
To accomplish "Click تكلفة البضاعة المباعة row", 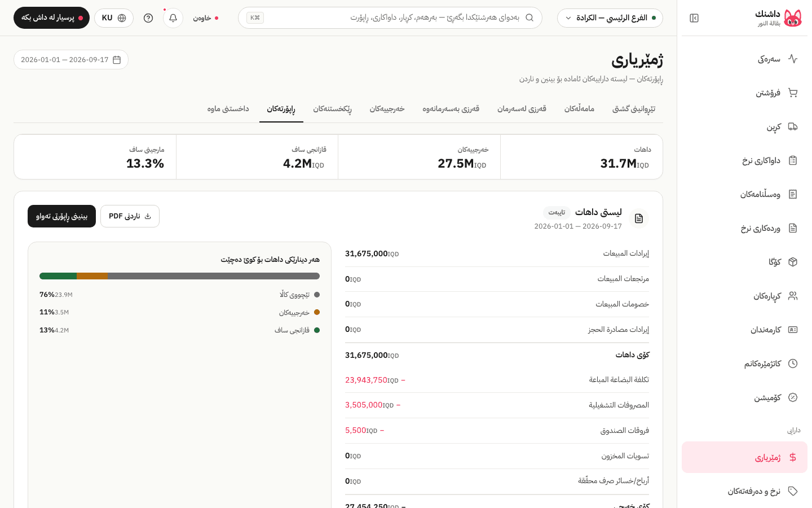I will 497,380.
